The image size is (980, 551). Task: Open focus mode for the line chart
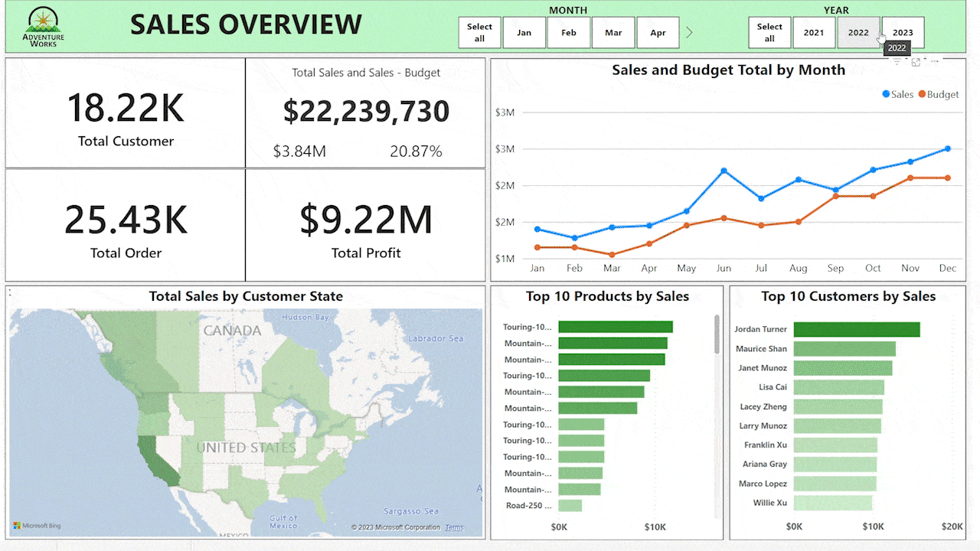click(916, 62)
